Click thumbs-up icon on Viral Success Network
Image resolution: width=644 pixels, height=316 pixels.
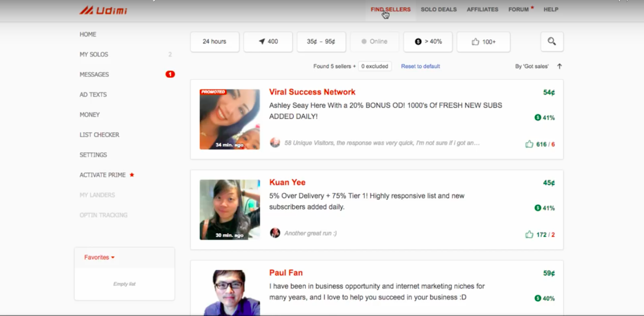[529, 144]
